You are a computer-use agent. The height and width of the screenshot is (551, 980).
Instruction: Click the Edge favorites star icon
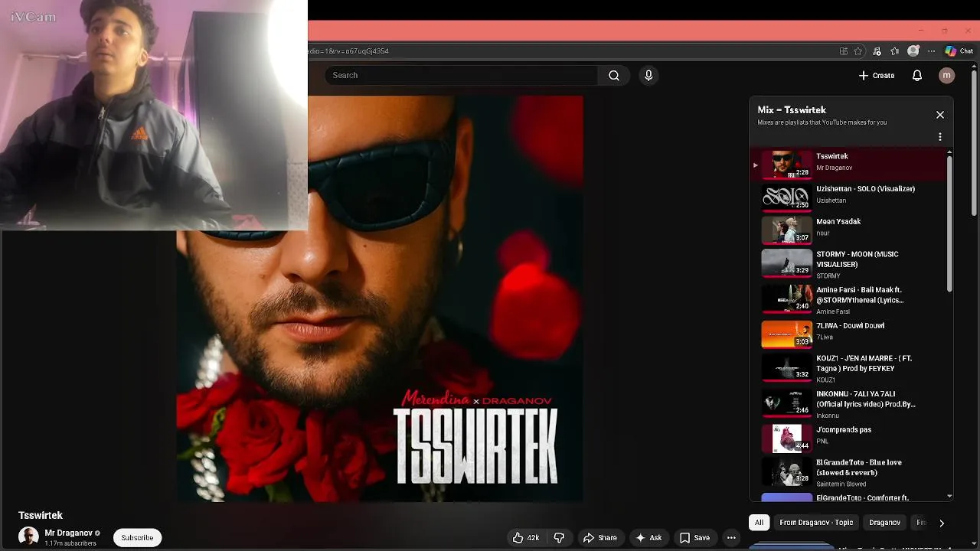[x=858, y=51]
